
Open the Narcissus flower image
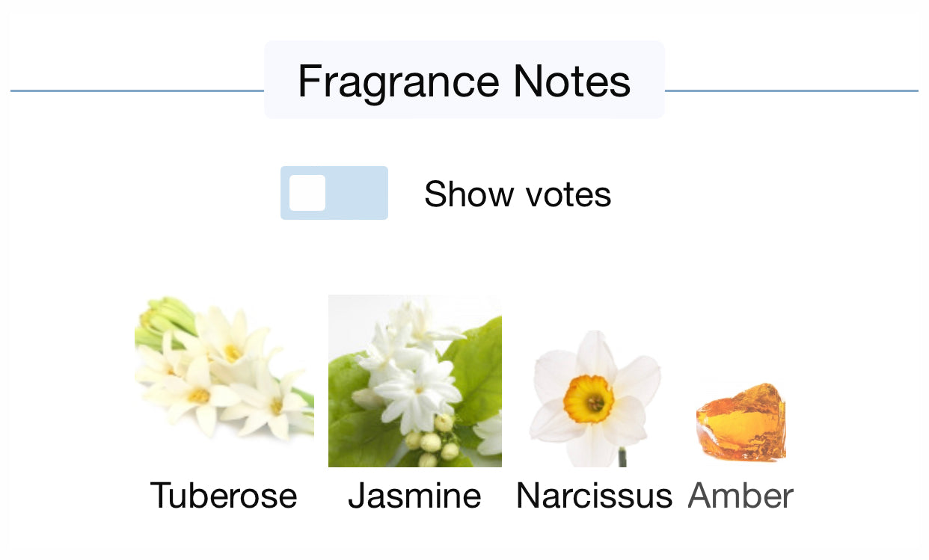coord(595,398)
